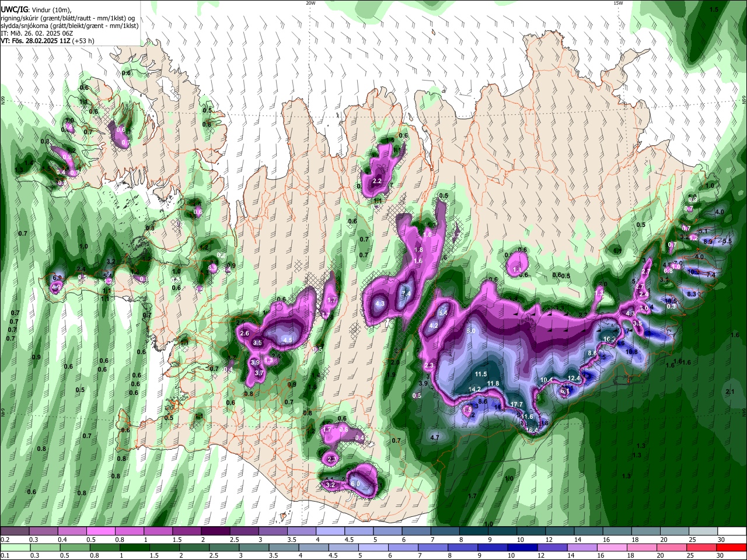Click the palest green first swatch in lower legend
The height and width of the screenshot is (560, 747).
15,547
